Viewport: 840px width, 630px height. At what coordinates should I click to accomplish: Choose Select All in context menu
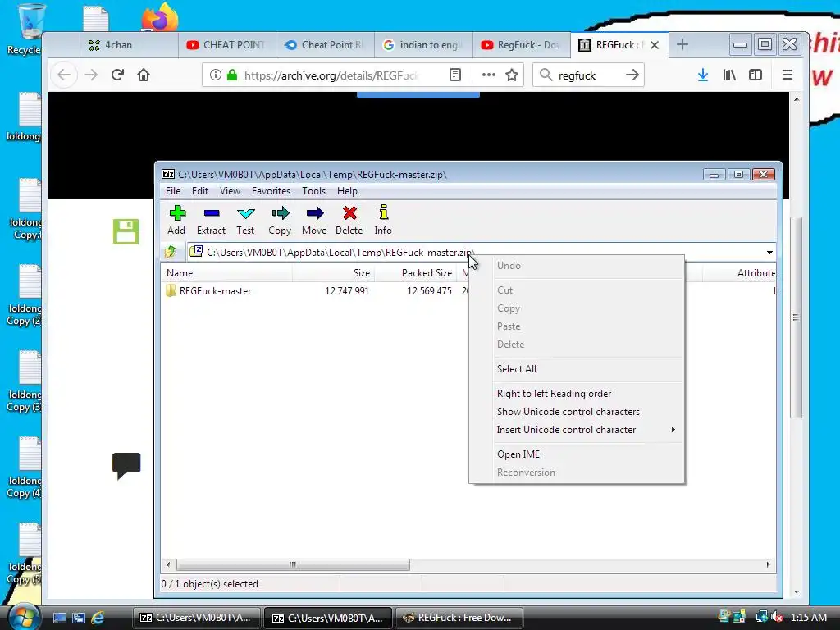(577, 368)
